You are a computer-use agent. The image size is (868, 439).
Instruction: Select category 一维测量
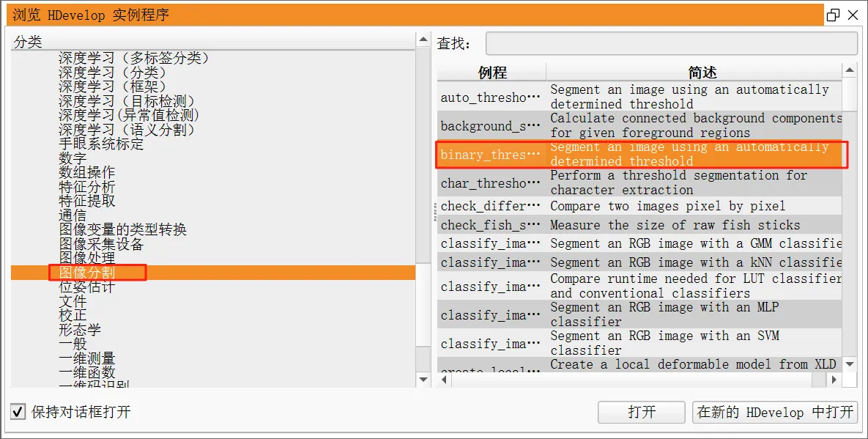87,358
